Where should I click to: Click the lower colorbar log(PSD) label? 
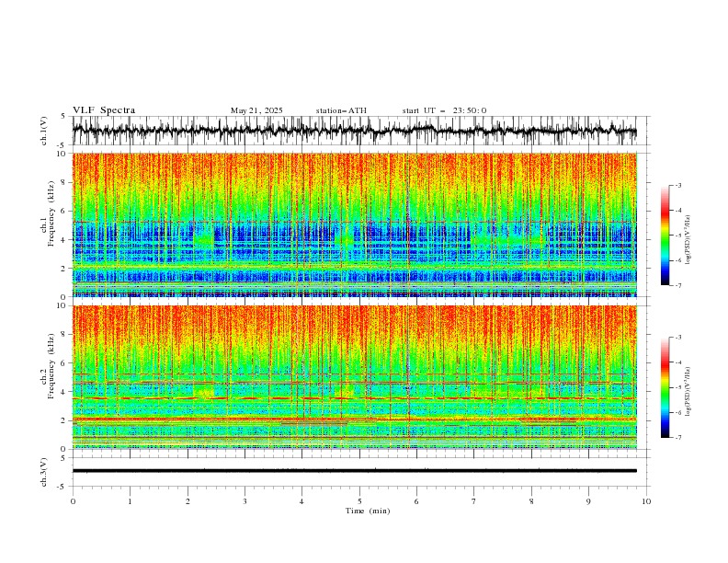click(688, 391)
